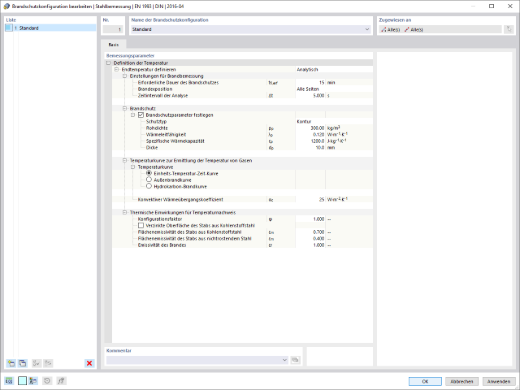520x390 pixels.
Task: Collapse the 'Brandschutz' group
Action: pos(125,108)
